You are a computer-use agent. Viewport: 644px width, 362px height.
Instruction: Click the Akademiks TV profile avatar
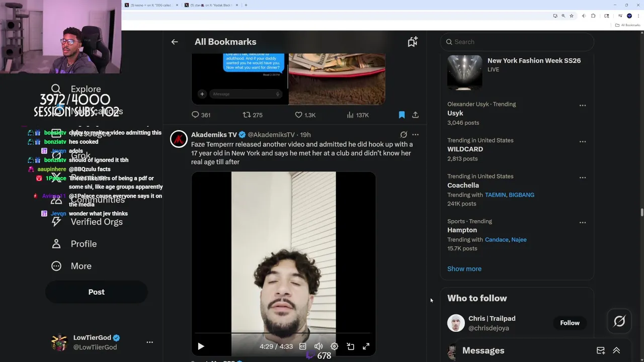(179, 139)
